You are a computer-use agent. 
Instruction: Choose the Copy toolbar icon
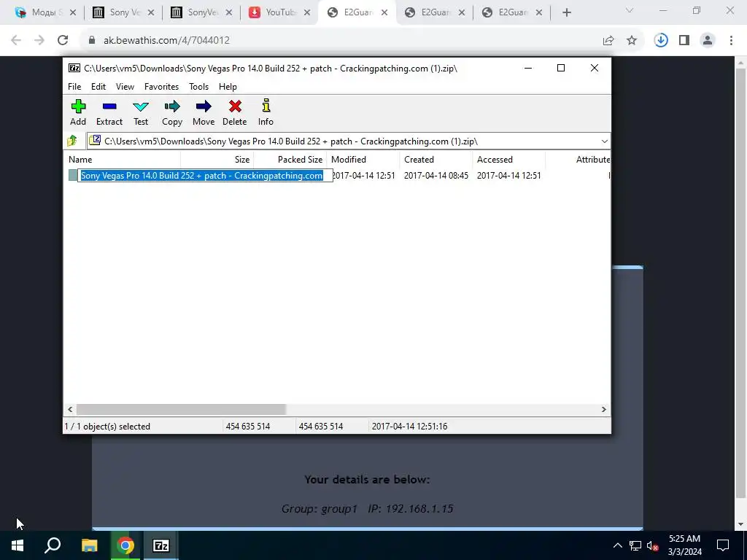pos(172,113)
